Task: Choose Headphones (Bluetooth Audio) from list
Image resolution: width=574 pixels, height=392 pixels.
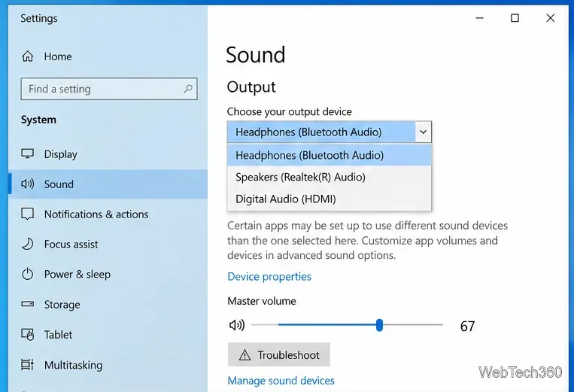Action: 329,155
